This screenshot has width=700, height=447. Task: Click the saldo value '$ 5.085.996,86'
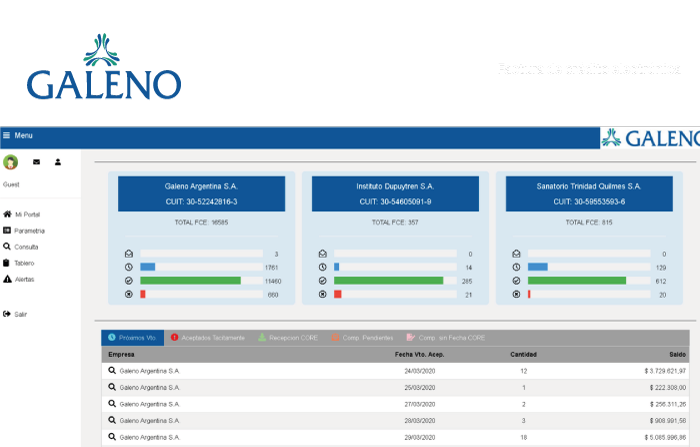(x=665, y=437)
